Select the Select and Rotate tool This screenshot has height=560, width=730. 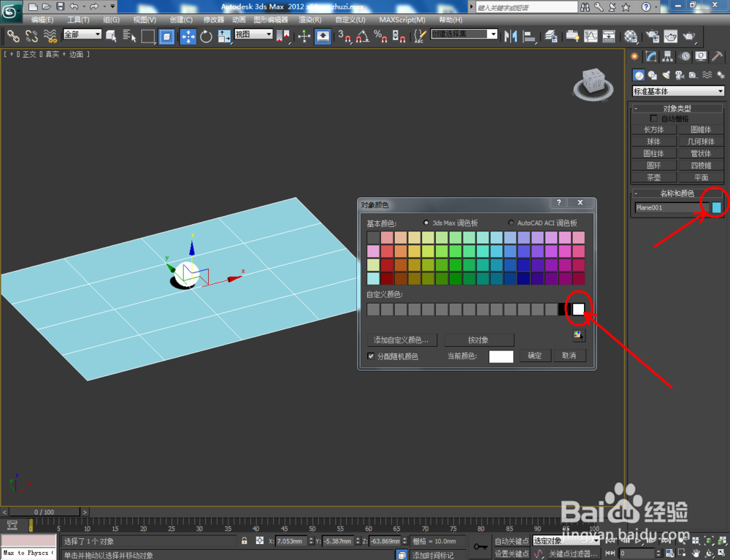207,34
